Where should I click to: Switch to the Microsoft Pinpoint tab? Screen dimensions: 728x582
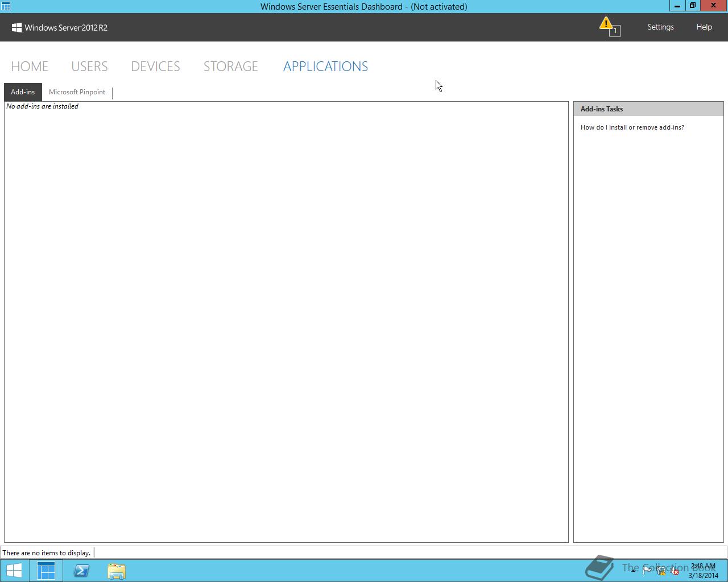(x=77, y=92)
